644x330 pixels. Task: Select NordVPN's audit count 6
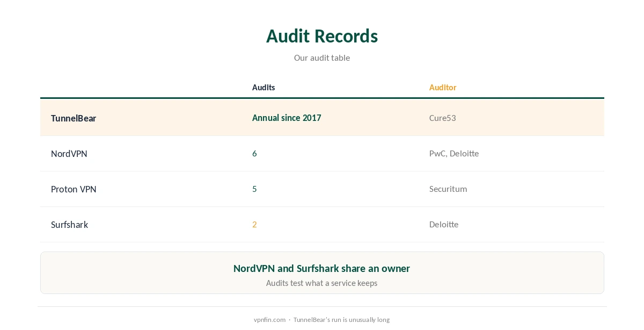point(254,154)
